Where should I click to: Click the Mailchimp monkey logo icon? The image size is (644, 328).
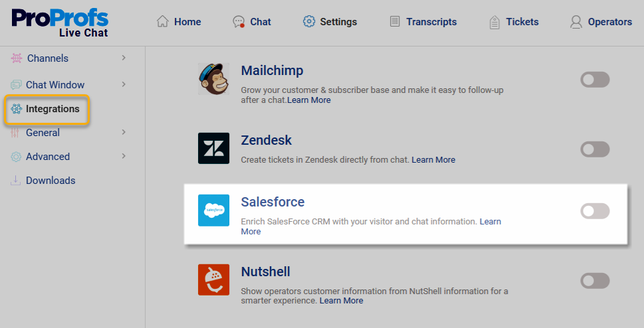pos(213,79)
